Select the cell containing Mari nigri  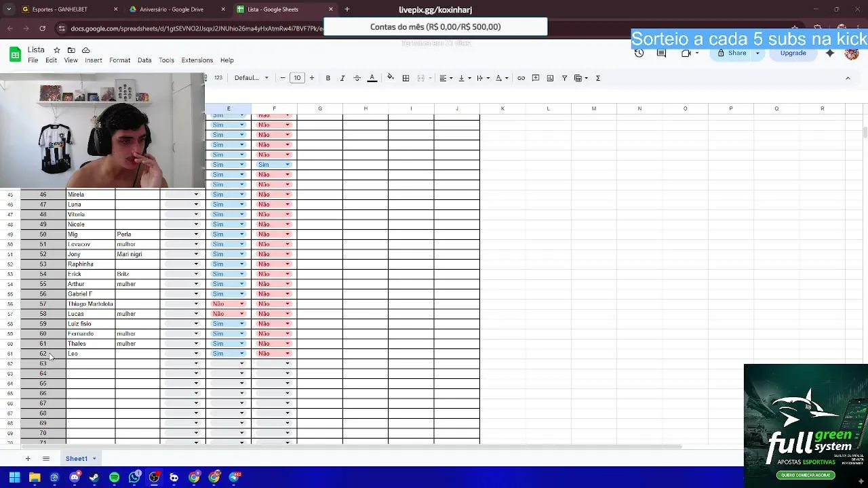pos(138,254)
